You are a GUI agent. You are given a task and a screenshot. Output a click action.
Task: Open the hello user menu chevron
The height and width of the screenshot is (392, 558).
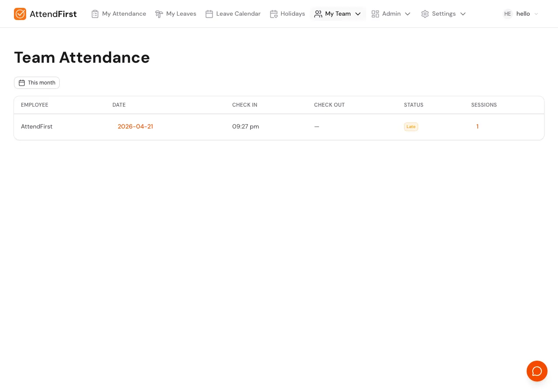tap(536, 14)
